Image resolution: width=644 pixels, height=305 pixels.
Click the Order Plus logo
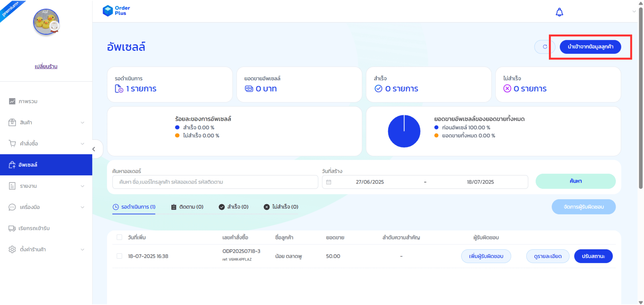pyautogui.click(x=116, y=11)
